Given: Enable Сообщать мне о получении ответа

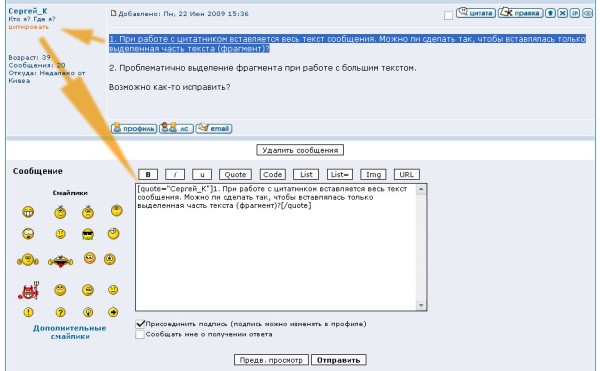Looking at the screenshot, I should [140, 334].
